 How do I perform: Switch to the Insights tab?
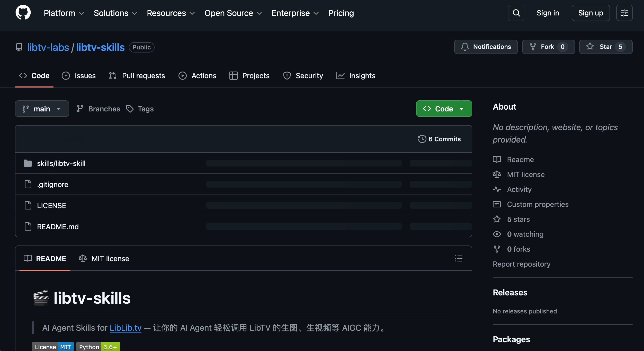(356, 76)
